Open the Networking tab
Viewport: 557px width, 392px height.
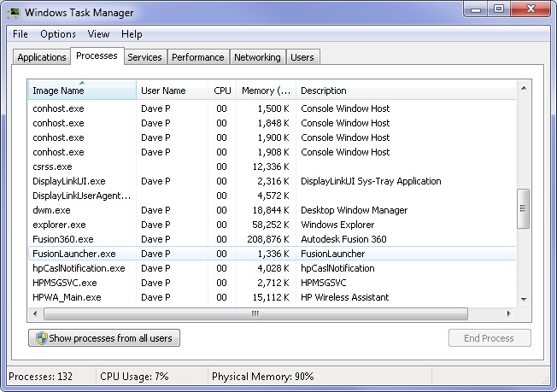[x=257, y=57]
